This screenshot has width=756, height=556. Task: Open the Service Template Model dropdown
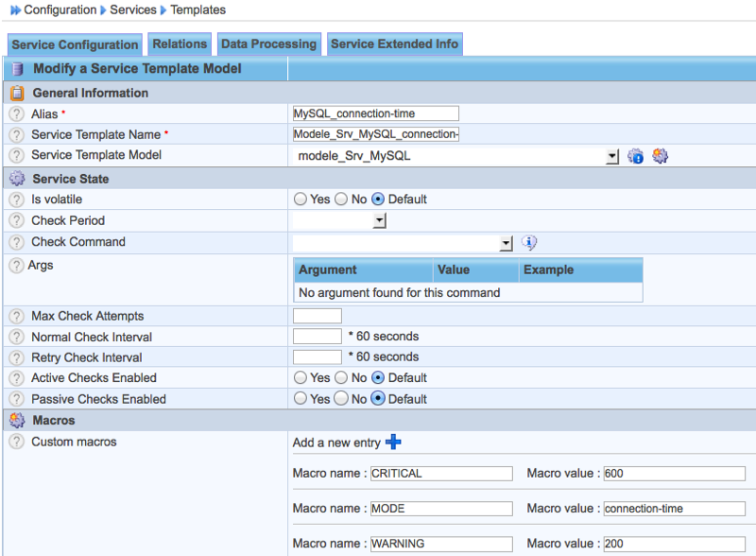click(611, 156)
